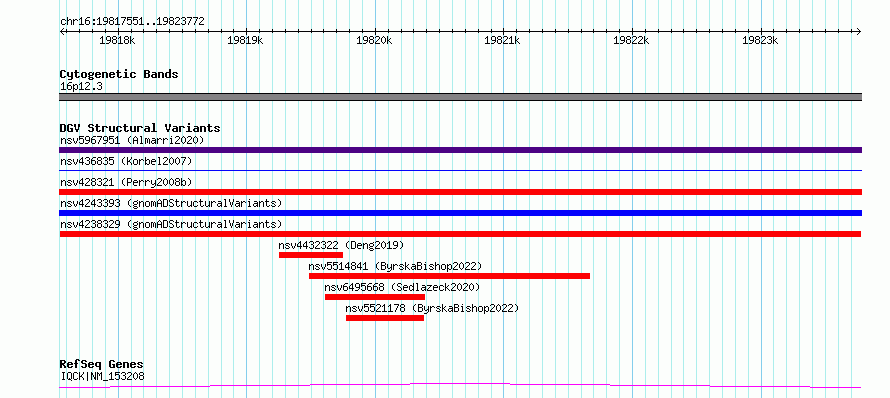
Task: Click the nsv5967951 (Almarri2020) variant label
Action: click(x=132, y=140)
